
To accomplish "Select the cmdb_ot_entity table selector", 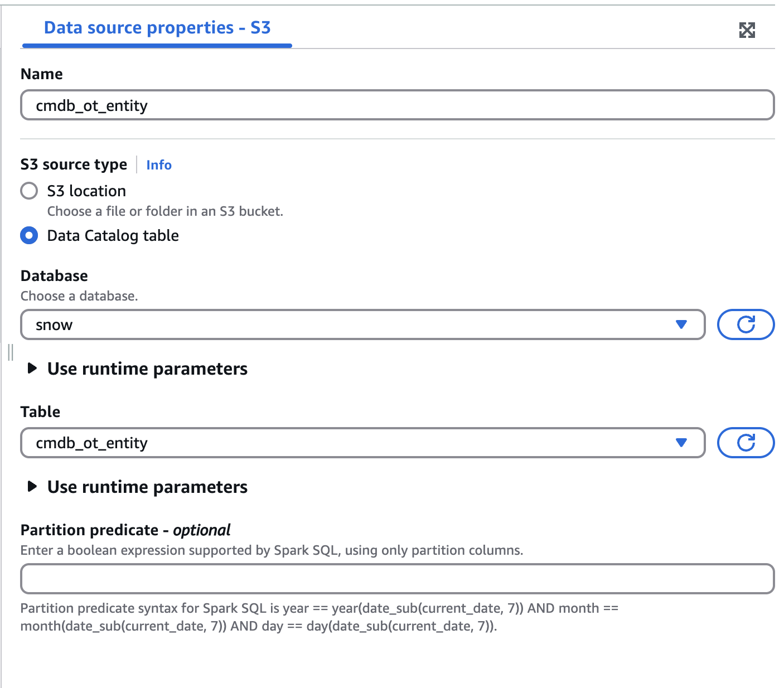I will tap(362, 443).
